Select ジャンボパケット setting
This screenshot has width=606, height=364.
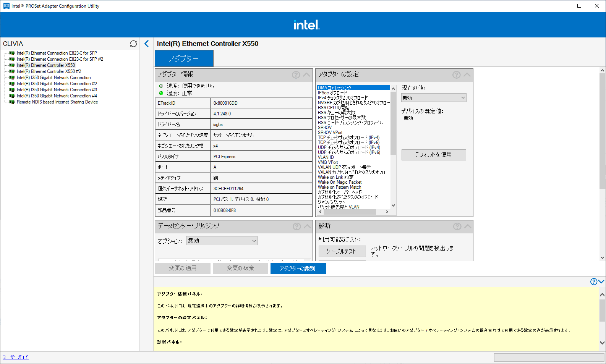pyautogui.click(x=331, y=202)
